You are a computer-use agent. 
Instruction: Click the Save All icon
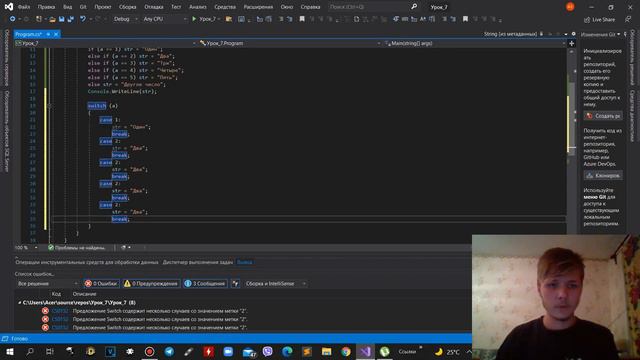70,19
